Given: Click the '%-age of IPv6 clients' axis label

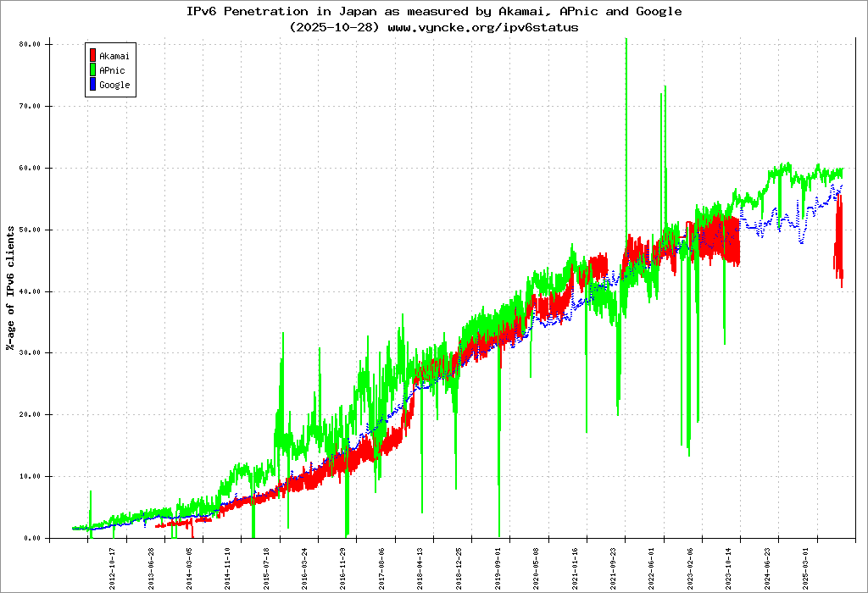Looking at the screenshot, I should pyautogui.click(x=10, y=288).
